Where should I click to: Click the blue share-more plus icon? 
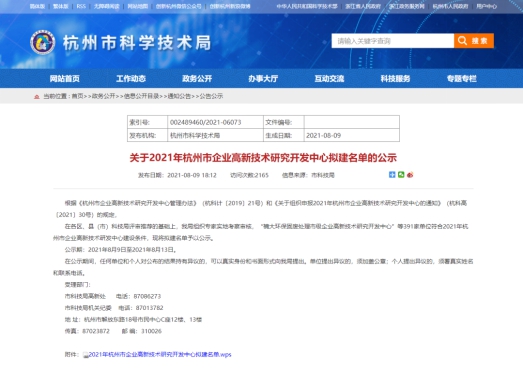tap(392, 174)
